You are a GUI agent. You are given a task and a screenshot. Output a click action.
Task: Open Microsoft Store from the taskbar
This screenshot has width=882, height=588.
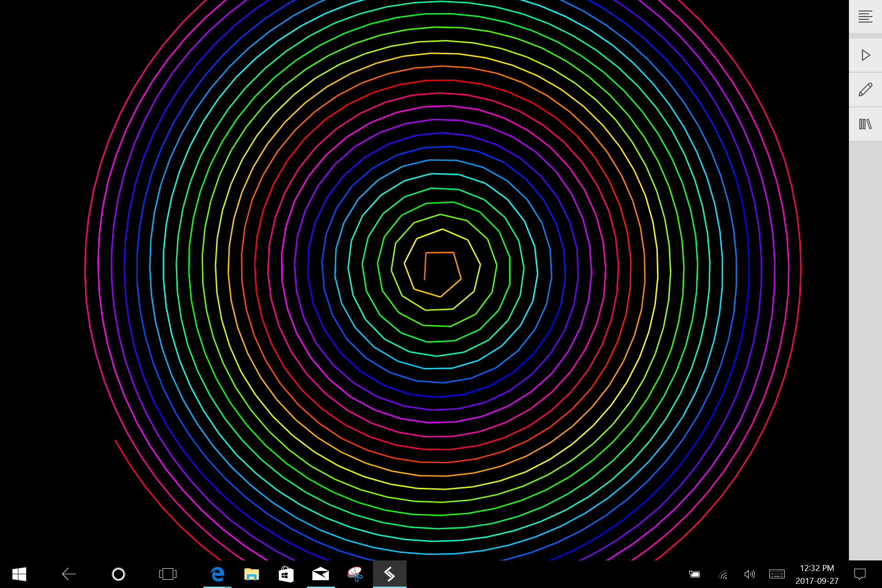click(286, 574)
